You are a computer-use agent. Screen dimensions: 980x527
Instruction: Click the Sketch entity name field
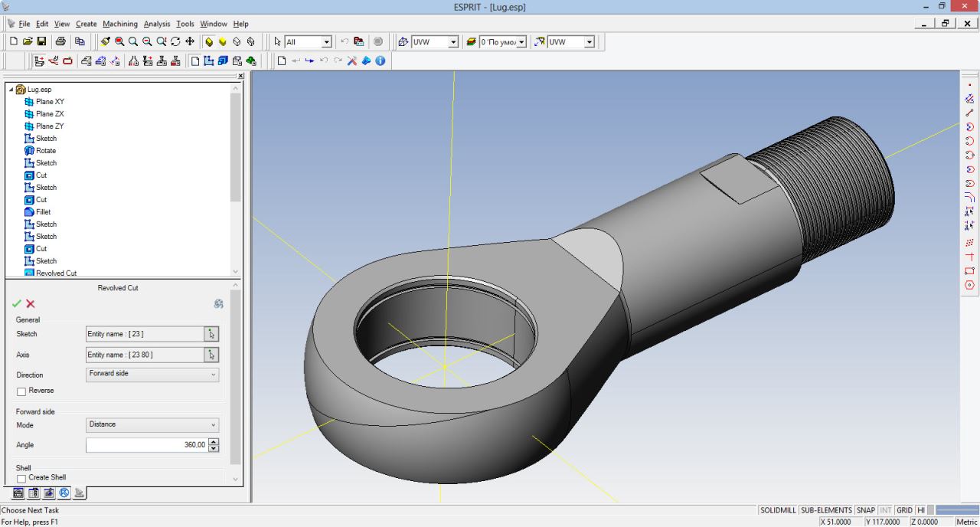(x=144, y=333)
